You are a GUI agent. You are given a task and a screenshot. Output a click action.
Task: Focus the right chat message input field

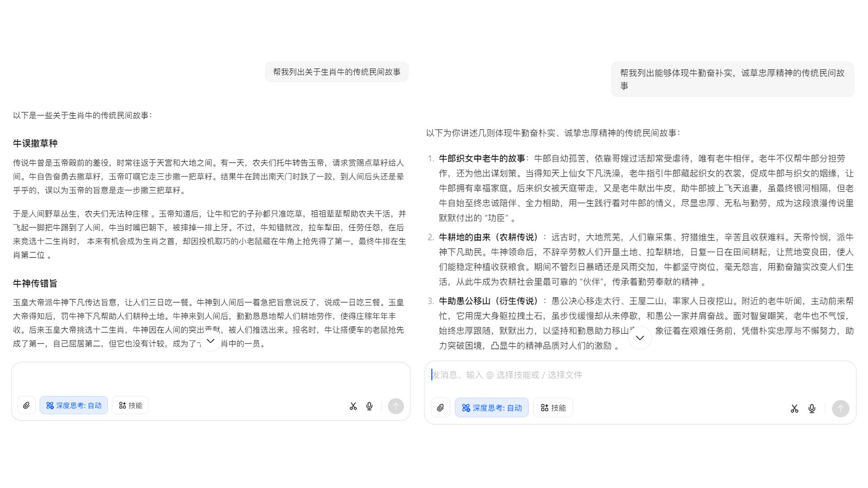[x=633, y=375]
